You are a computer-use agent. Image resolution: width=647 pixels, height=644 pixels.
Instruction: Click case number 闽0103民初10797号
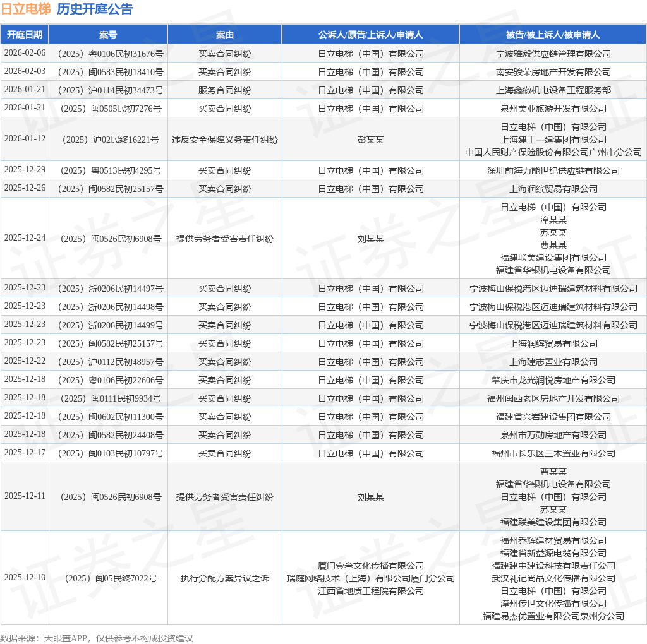126,453
